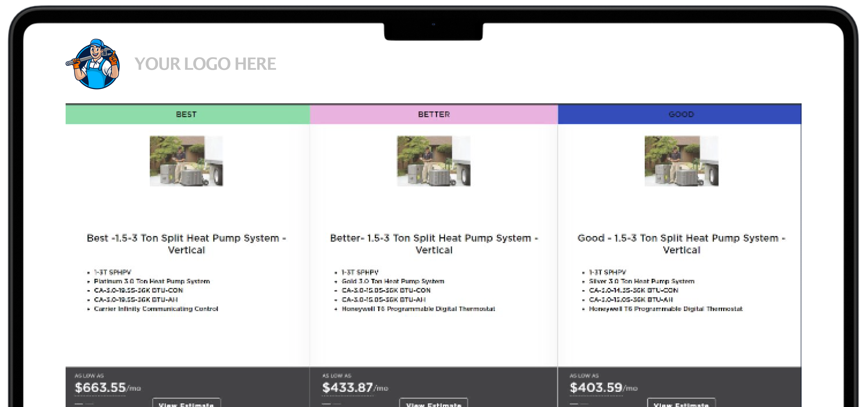
Task: Click CA-3.0-15.0S-36K BTU-AH item in Better column
Action: [384, 300]
